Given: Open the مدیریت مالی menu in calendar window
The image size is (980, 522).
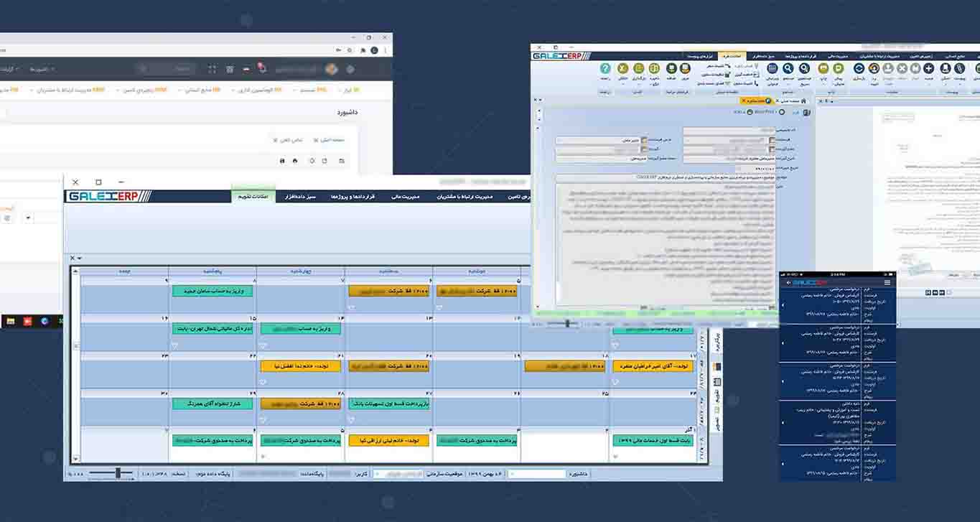Looking at the screenshot, I should coord(405,196).
